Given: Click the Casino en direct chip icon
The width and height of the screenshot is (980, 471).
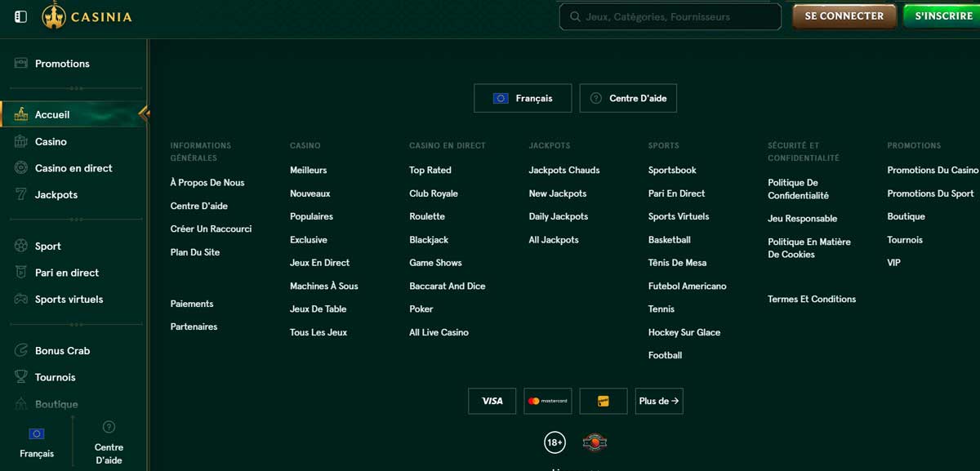Looking at the screenshot, I should tap(21, 168).
